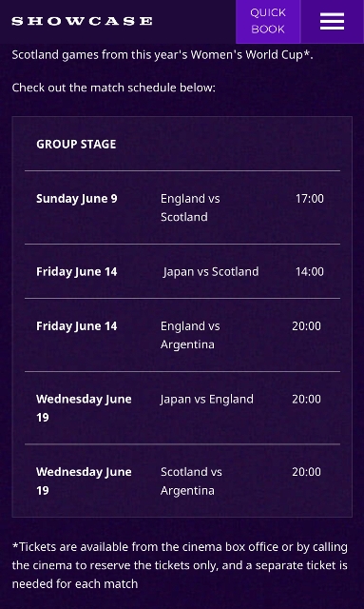Screen dimensions: 364x609
Task: Click Friday June 14 for Japan match
Action: pos(76,271)
